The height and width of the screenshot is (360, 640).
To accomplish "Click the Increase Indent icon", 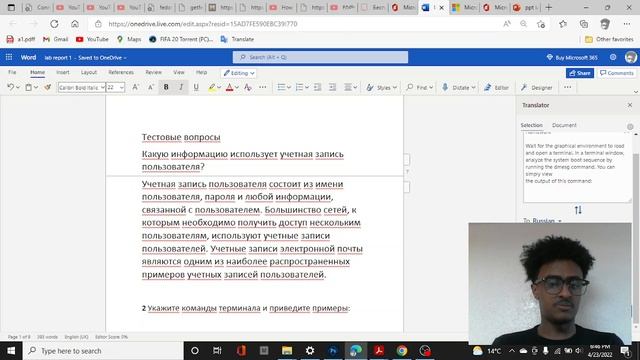I will coord(333,87).
